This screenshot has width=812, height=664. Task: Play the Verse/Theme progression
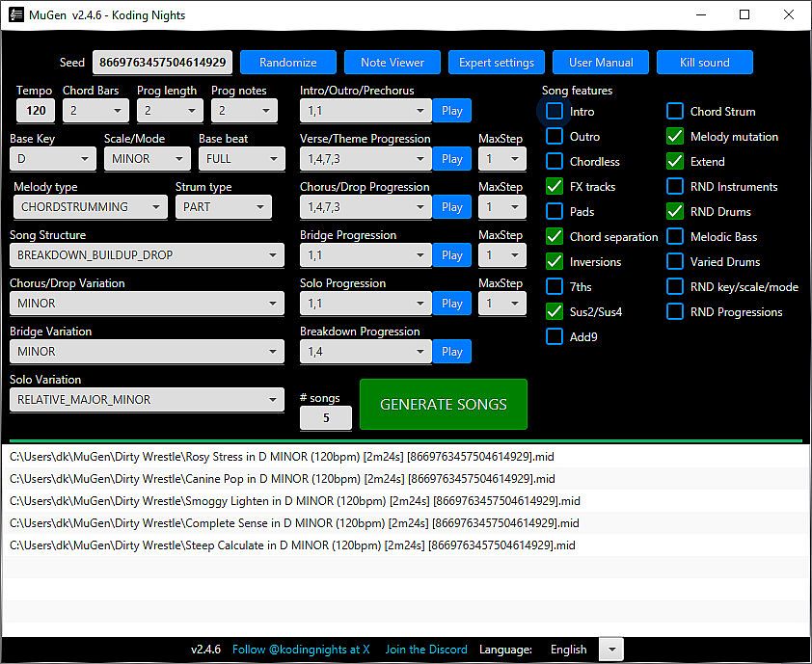(451, 159)
